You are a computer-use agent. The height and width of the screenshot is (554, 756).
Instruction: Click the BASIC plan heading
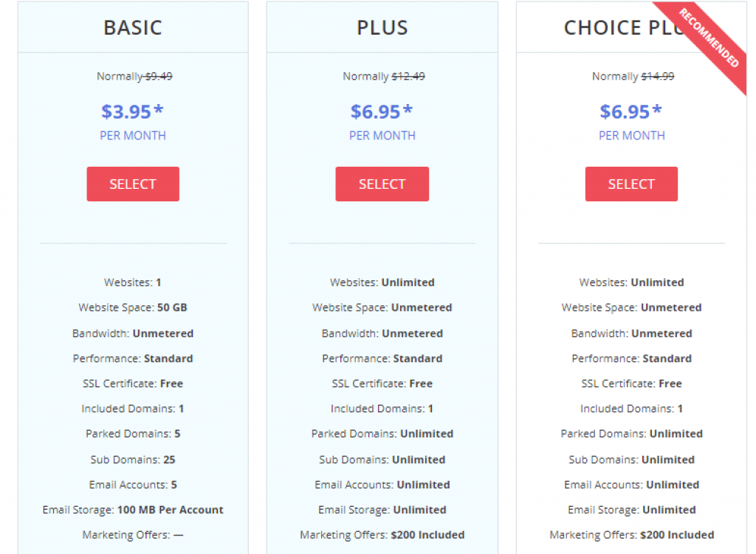pos(133,27)
